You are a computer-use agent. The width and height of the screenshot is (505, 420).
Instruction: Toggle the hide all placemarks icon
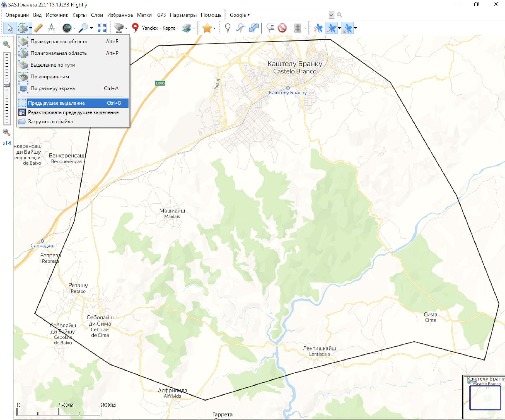[x=282, y=28]
